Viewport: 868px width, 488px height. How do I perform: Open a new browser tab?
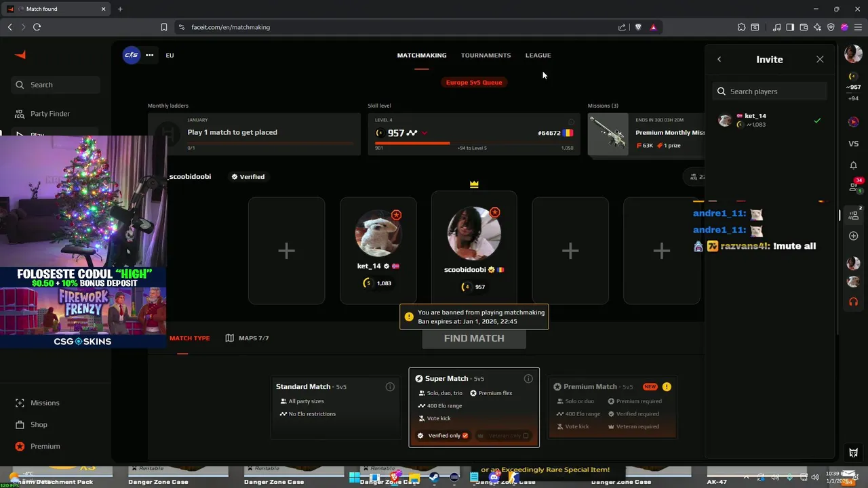(x=120, y=9)
